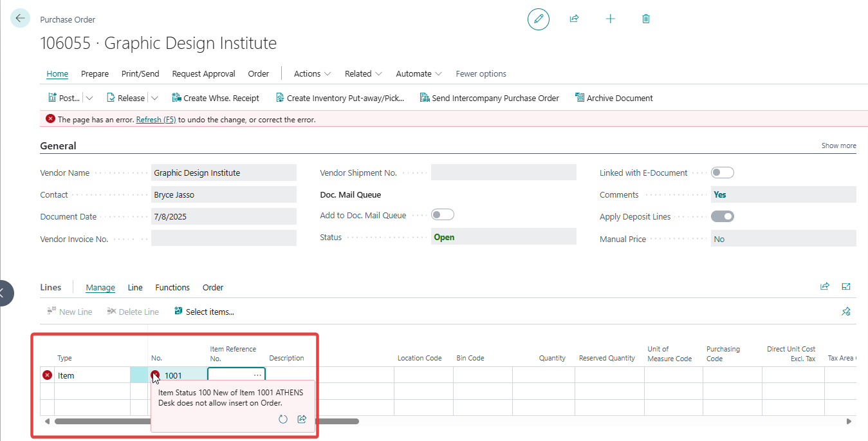
Task: Click the error icon on the Item row
Action: coord(47,375)
